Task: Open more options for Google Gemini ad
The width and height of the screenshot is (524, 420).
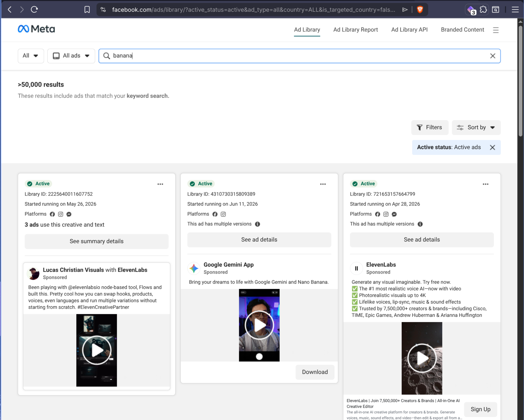Action: [x=323, y=184]
